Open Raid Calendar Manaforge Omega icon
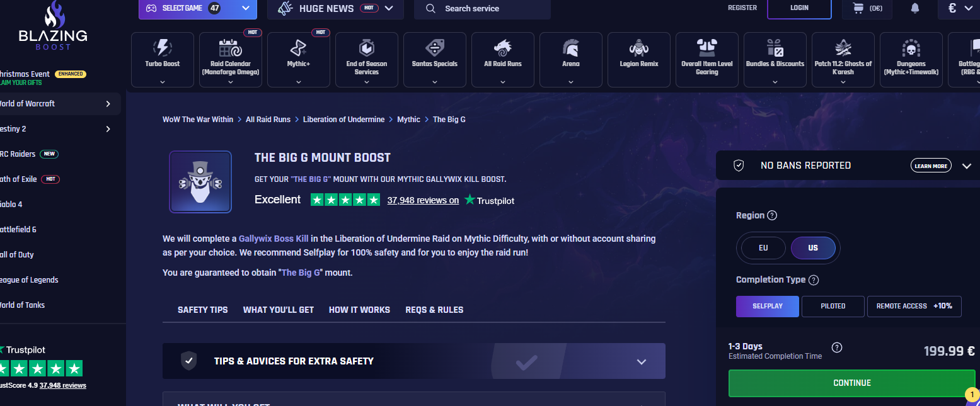The width and height of the screenshot is (980, 406). click(x=231, y=48)
